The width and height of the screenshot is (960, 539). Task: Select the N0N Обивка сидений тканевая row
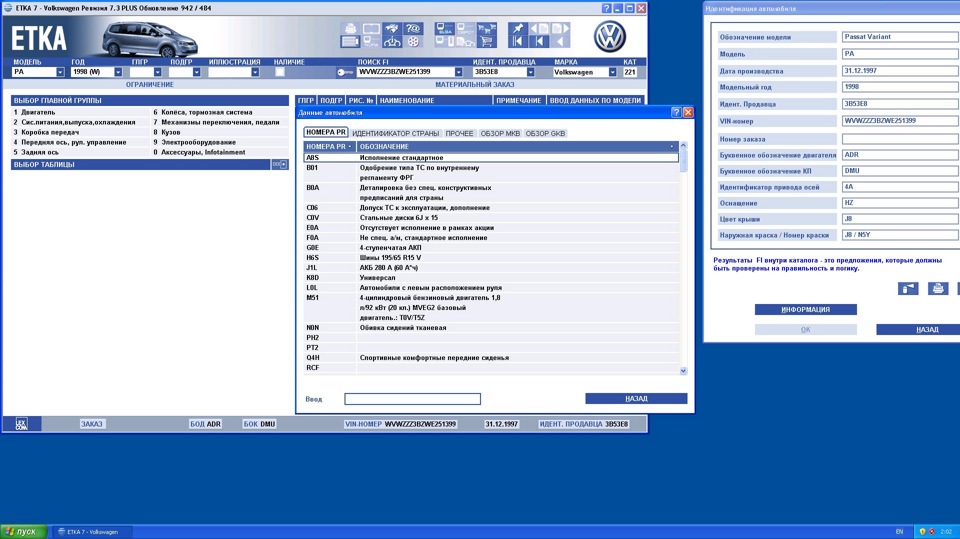tap(491, 328)
